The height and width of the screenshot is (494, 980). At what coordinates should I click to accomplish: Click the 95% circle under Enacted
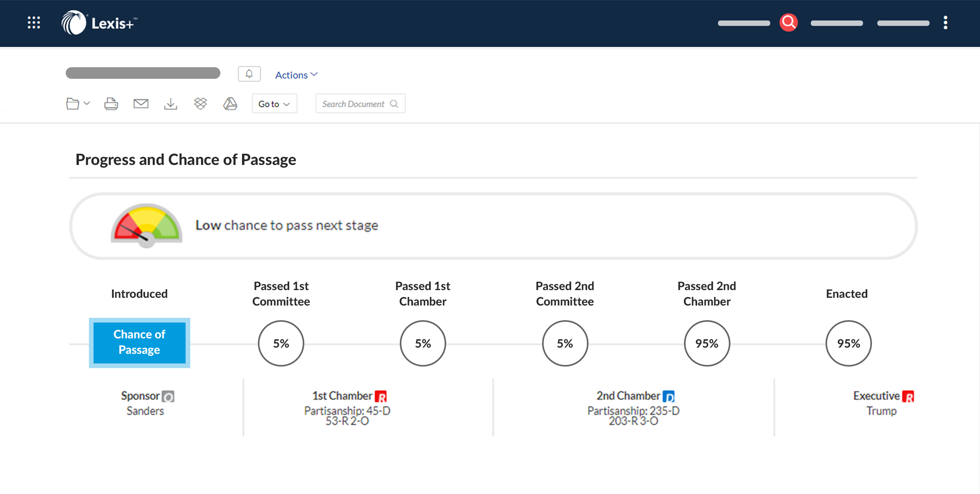coord(848,343)
